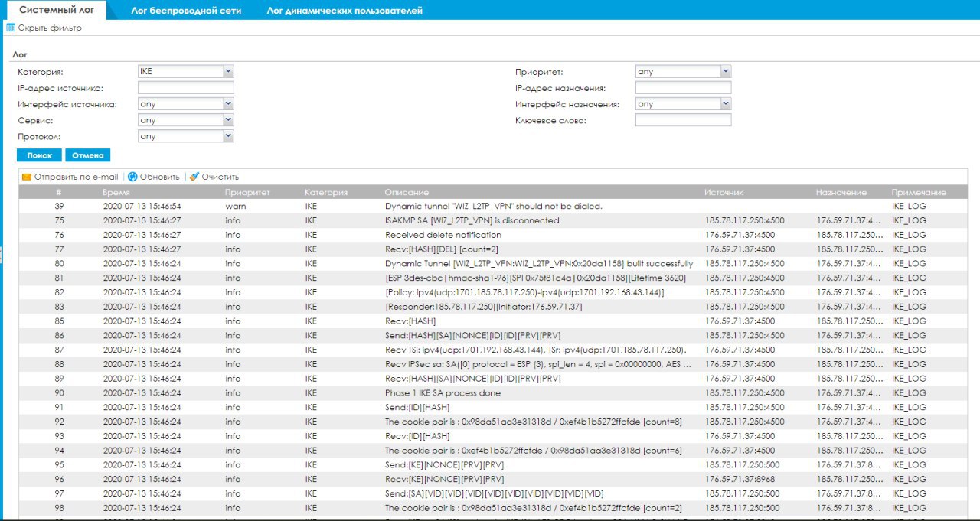
Task: Open the Интерфейс источника dropdown
Action: click(185, 104)
